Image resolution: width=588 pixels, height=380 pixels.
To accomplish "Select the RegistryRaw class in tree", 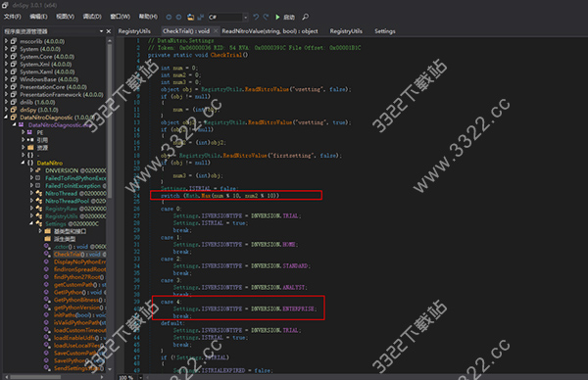I will point(75,209).
